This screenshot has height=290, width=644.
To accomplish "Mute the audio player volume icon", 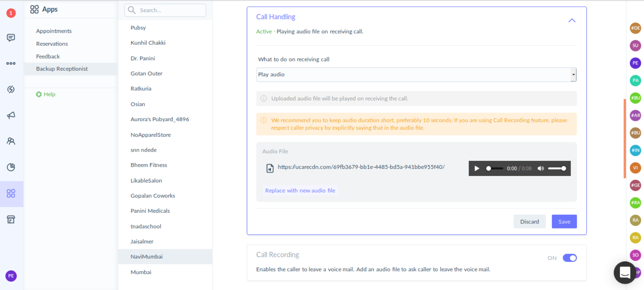I will tap(540, 168).
